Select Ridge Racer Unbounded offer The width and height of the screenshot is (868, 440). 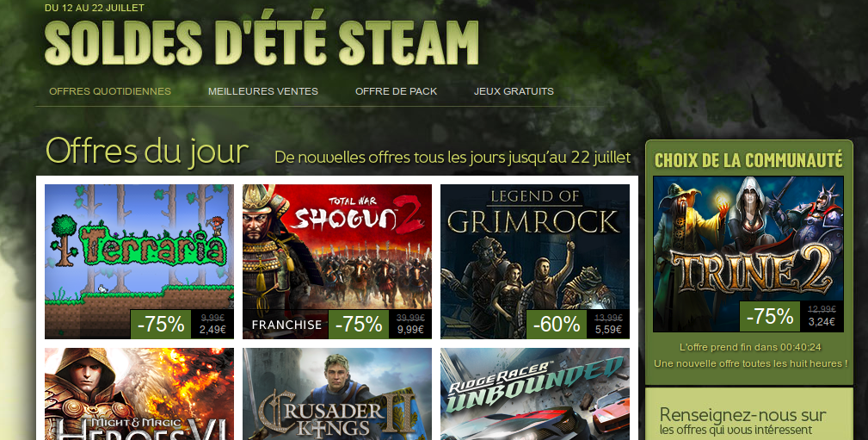tap(535, 394)
